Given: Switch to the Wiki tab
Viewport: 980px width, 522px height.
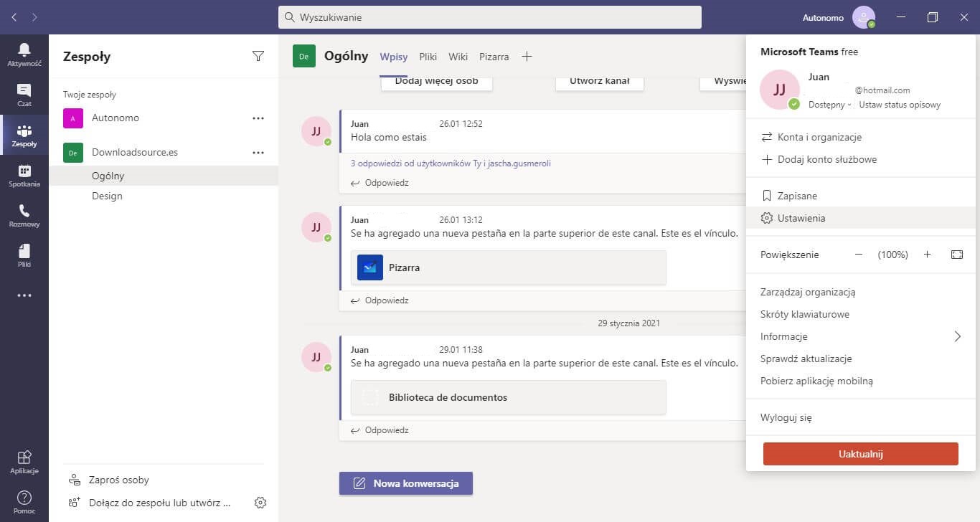Looking at the screenshot, I should click(458, 57).
